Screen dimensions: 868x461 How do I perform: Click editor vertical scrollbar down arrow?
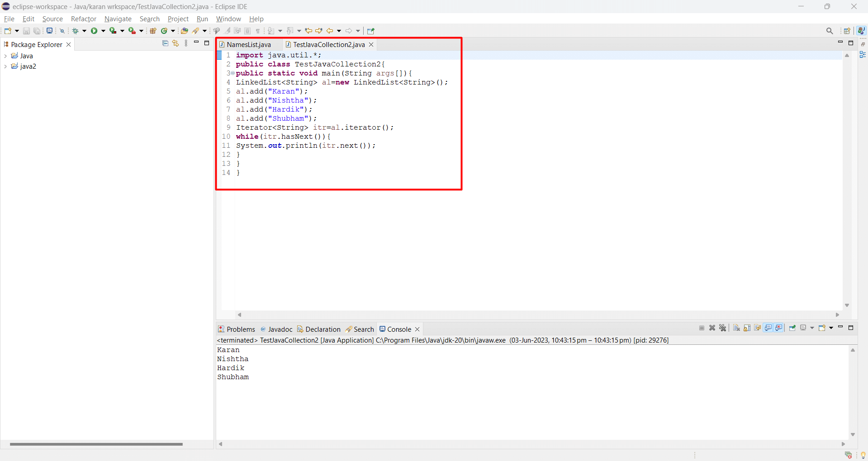[847, 306]
